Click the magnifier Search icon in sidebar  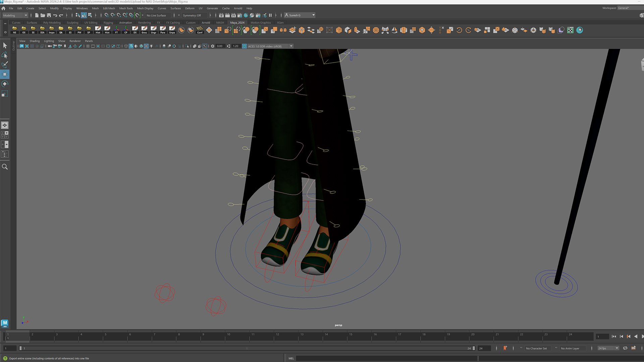5,167
